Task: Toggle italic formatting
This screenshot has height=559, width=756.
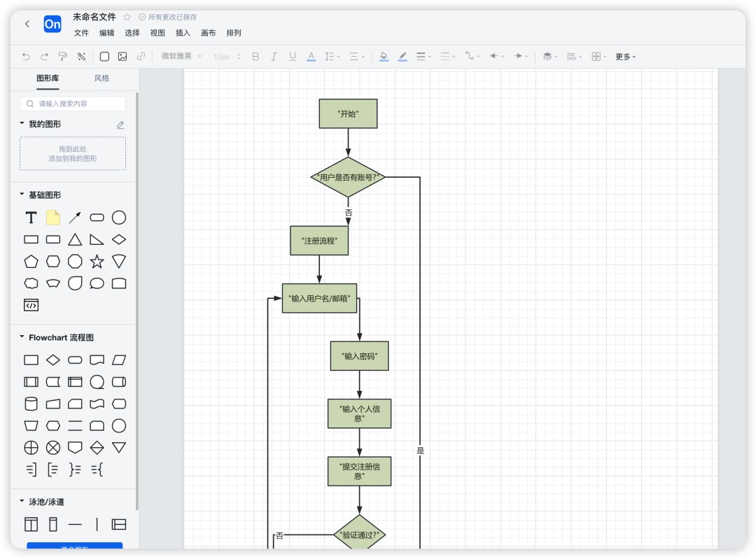Action: 274,57
